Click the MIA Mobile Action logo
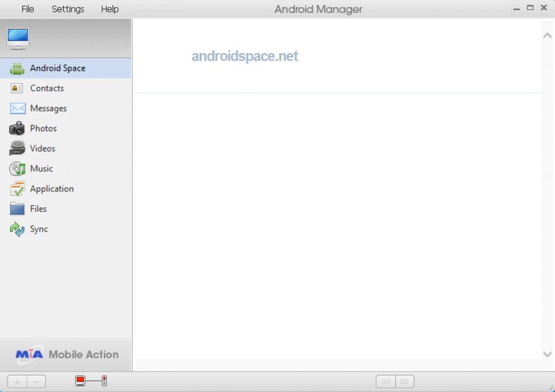The image size is (555, 392). coord(67,354)
